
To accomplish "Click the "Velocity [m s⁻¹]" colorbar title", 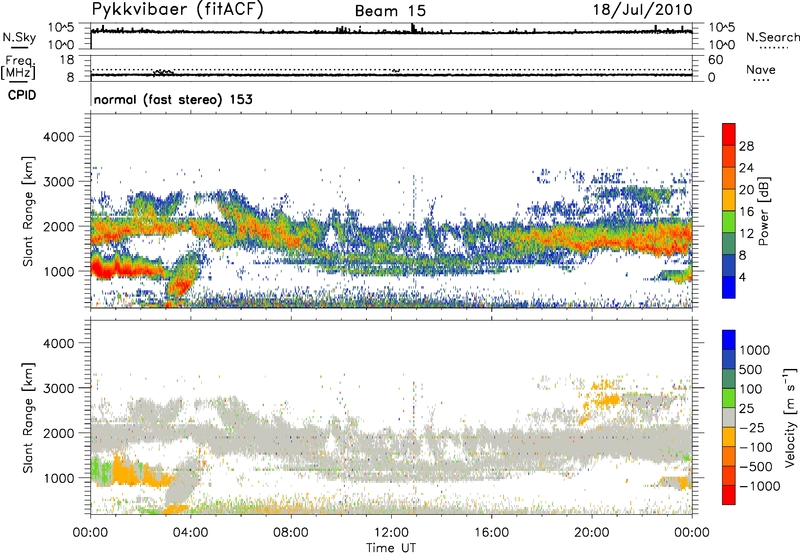I will (x=790, y=416).
